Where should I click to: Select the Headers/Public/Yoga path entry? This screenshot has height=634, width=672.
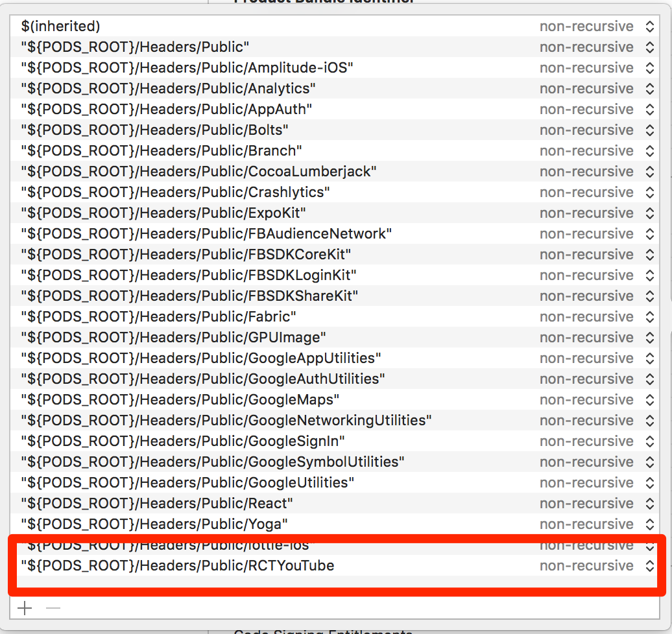pos(154,524)
